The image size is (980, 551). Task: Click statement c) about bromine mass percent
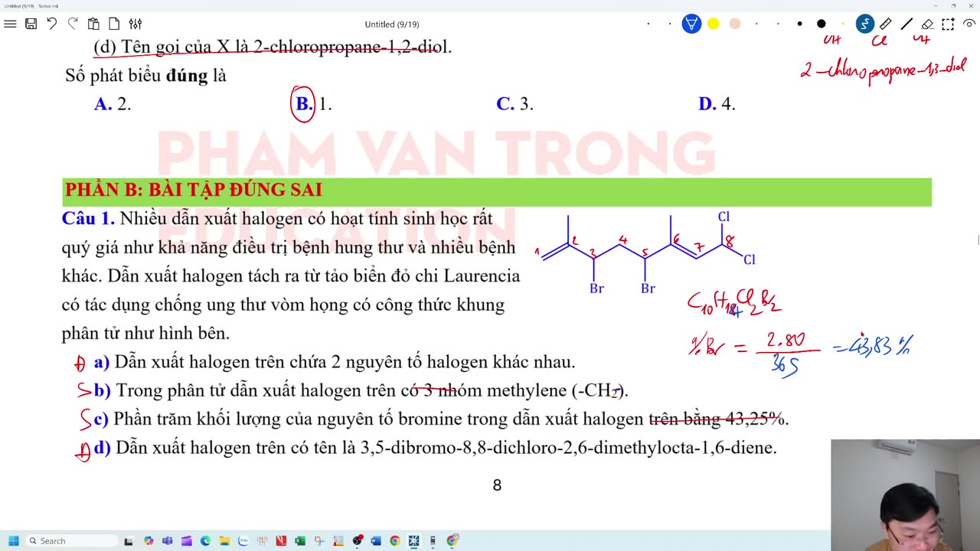[441, 419]
